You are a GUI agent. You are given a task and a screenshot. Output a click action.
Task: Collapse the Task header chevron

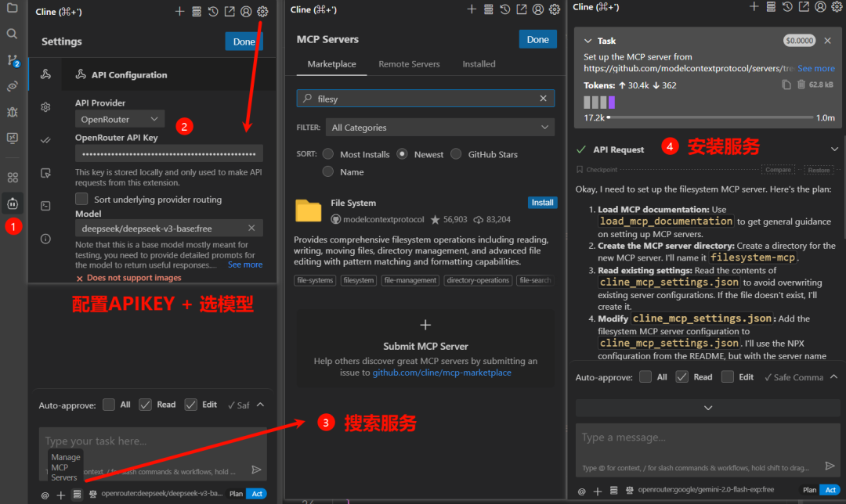(587, 41)
